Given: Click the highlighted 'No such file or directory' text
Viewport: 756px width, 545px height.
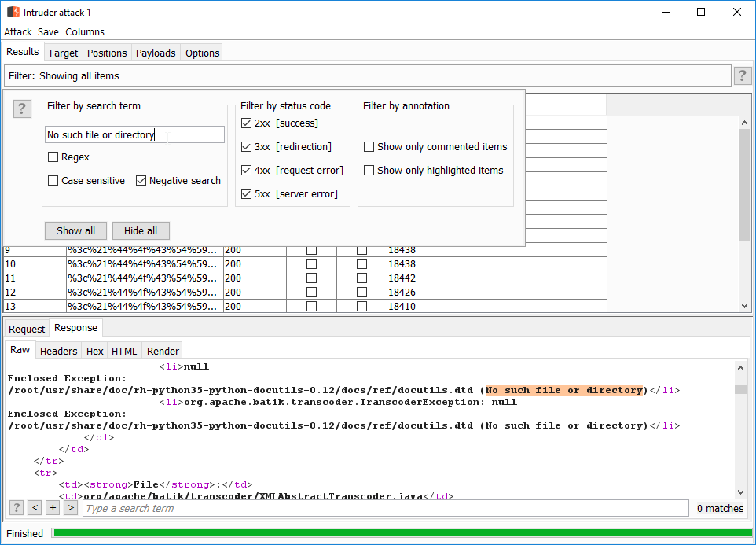Looking at the screenshot, I should coord(564,390).
